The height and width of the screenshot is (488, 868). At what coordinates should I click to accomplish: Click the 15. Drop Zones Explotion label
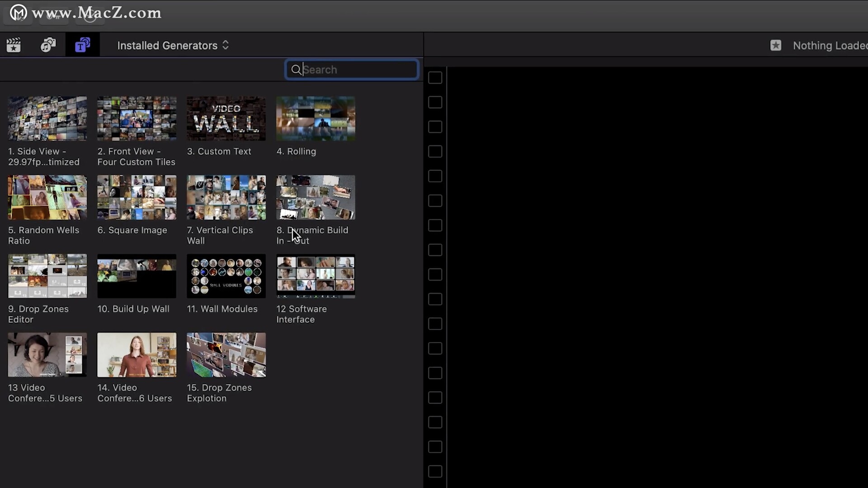(x=219, y=393)
